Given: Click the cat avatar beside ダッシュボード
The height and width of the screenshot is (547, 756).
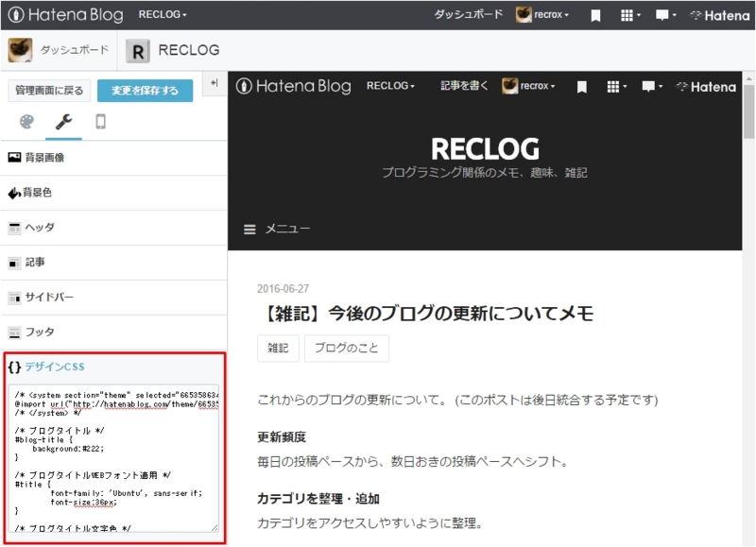Looking at the screenshot, I should pos(20,50).
